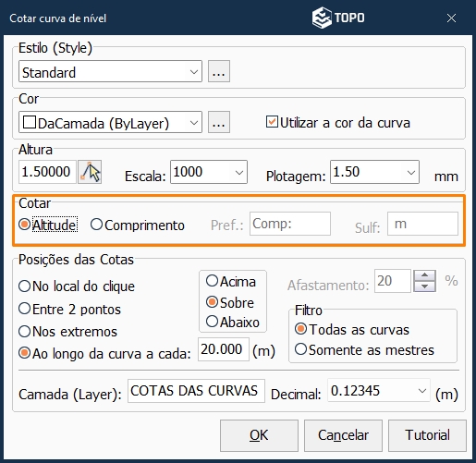Open style editor ellipsis button next to Standard

click(x=219, y=71)
